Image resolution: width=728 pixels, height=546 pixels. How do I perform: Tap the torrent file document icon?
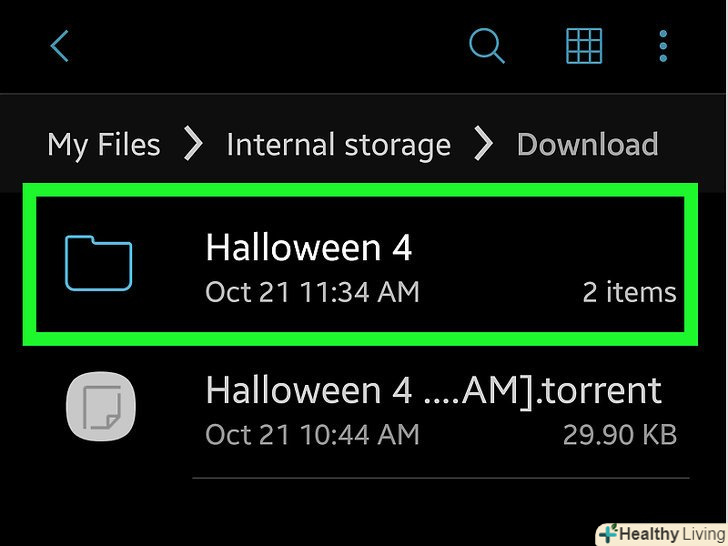[x=101, y=406]
